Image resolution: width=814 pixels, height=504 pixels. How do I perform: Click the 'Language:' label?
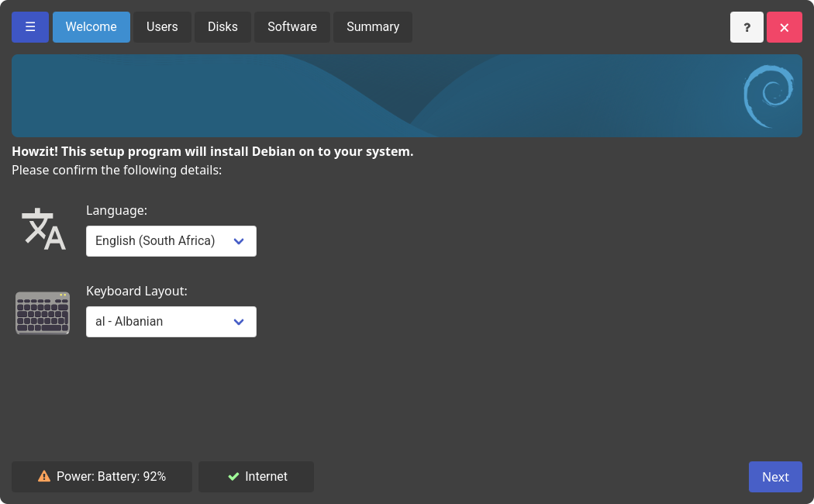pyautogui.click(x=117, y=211)
